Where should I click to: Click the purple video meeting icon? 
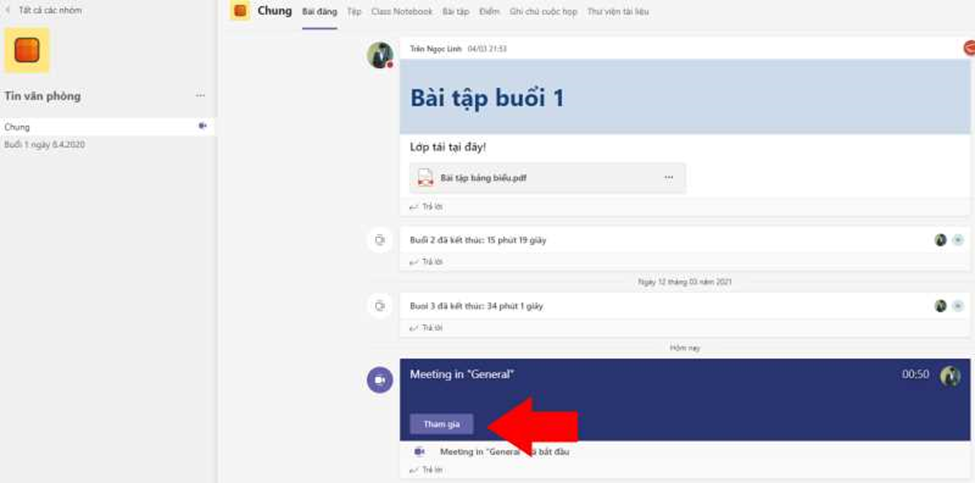click(380, 380)
